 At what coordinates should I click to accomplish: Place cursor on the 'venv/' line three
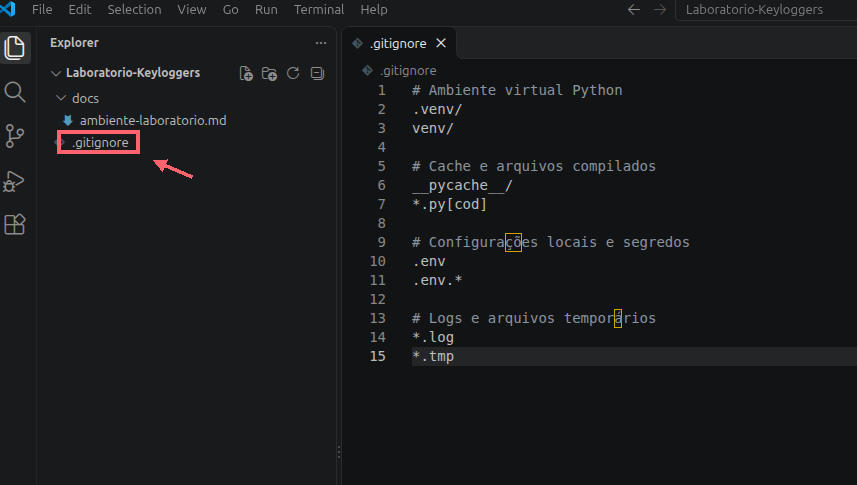coord(433,128)
